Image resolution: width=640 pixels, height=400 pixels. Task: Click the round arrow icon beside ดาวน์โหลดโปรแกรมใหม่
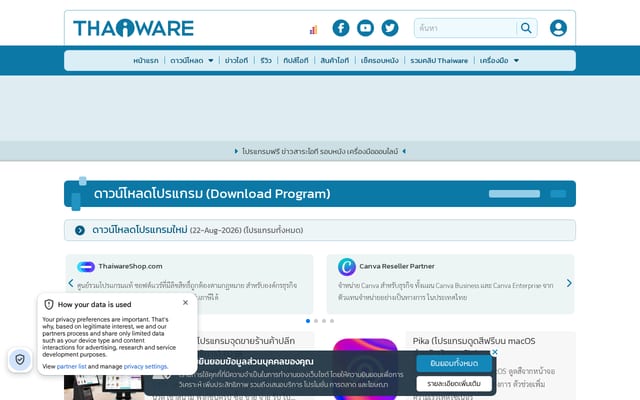tap(80, 230)
